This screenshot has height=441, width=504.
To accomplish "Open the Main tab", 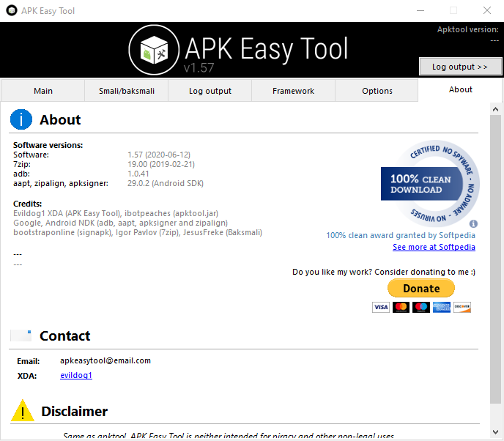I will [43, 91].
